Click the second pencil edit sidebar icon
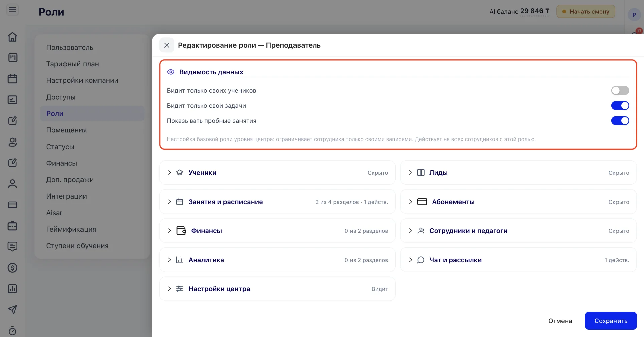 pos(12,163)
